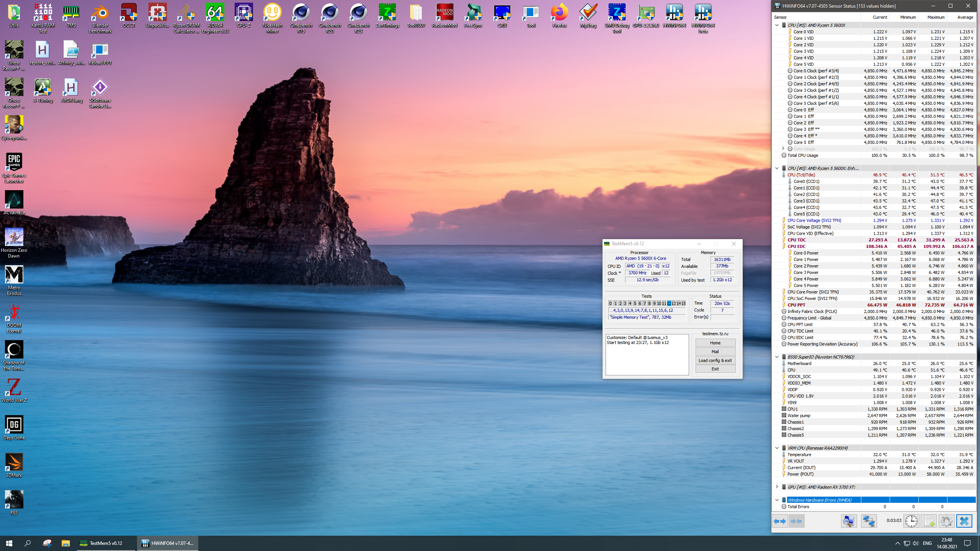Image resolution: width=980 pixels, height=551 pixels.
Task: Click the reset clock icon in HWiNFO
Action: (911, 521)
